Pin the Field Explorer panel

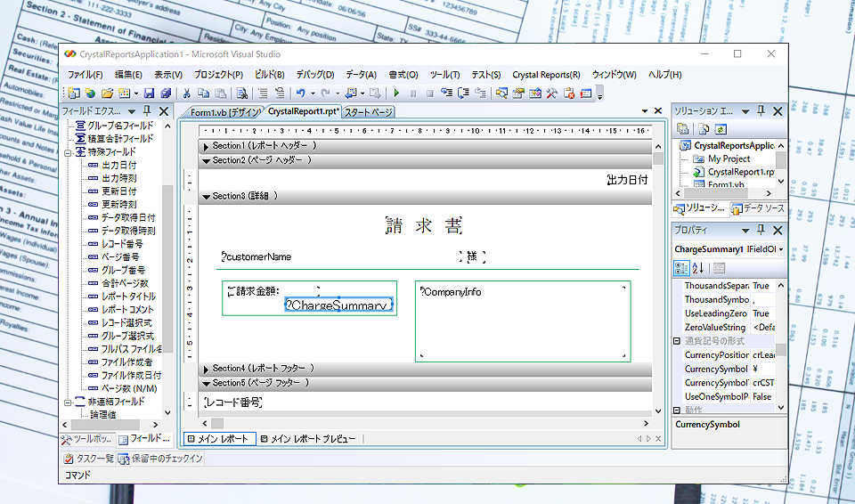(x=147, y=111)
